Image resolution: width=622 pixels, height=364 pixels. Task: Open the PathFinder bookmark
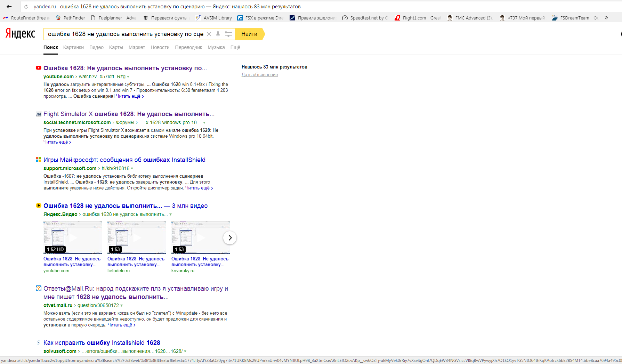pos(70,18)
